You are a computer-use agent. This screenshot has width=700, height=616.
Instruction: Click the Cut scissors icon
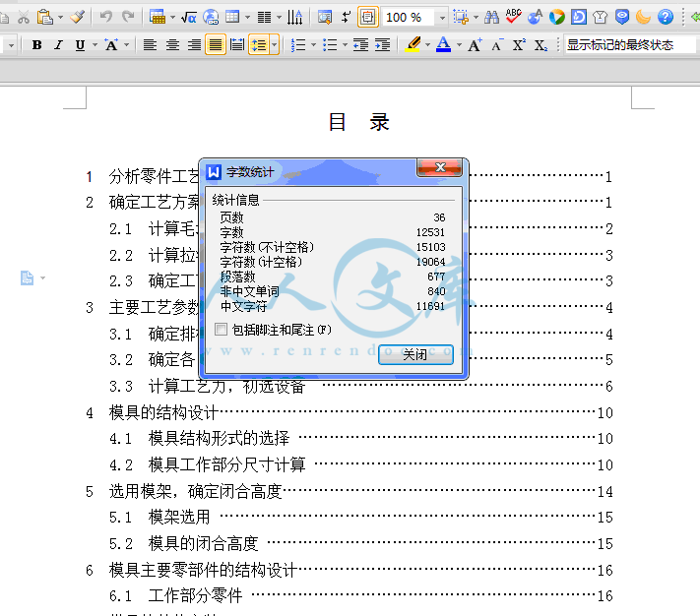tap(24, 18)
